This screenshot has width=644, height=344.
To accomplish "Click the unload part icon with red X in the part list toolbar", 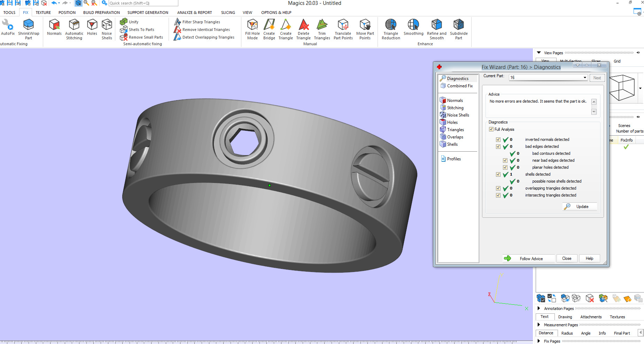I will point(590,298).
